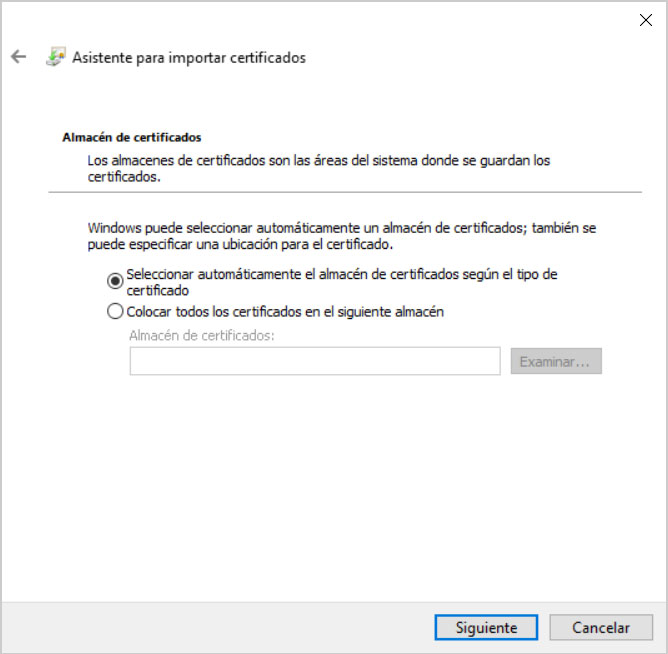Click the certificate import wizard icon
668x654 pixels.
click(x=56, y=57)
